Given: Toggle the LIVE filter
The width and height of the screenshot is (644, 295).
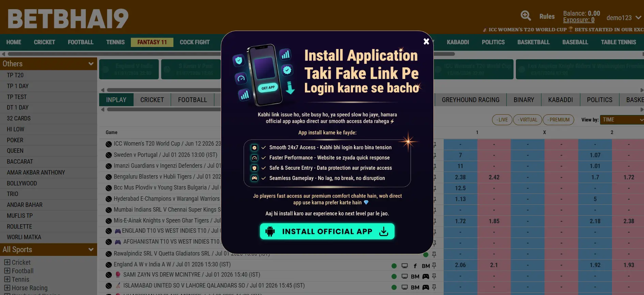Looking at the screenshot, I should tap(502, 120).
